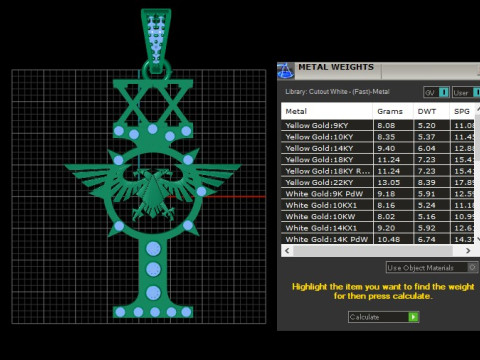
Task: Select the White Gold:9K PdW row
Action: (x=378, y=194)
